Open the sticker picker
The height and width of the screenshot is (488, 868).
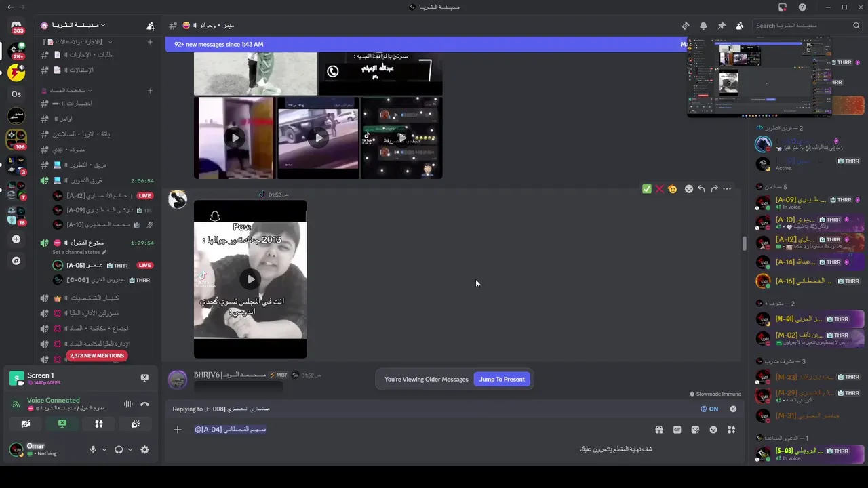click(x=695, y=430)
